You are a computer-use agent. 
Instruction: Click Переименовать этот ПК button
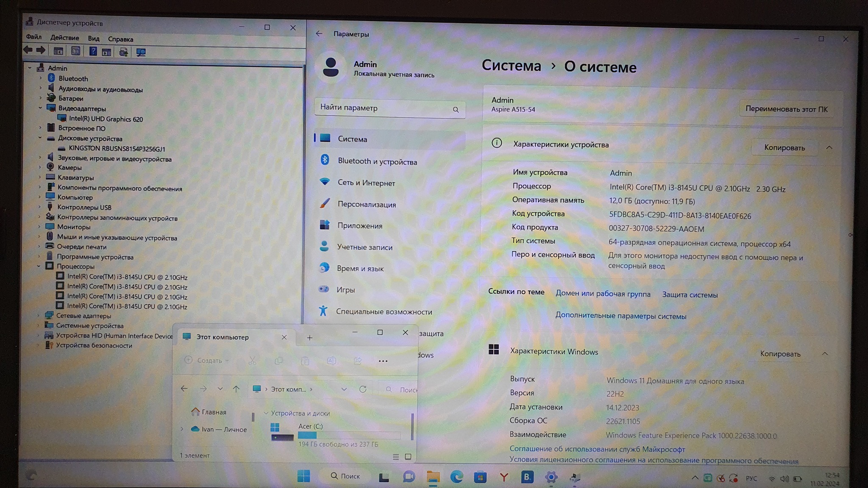click(786, 109)
